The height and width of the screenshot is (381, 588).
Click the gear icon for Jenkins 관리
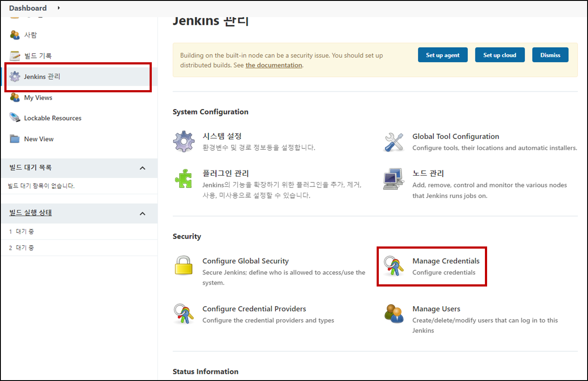[15, 77]
